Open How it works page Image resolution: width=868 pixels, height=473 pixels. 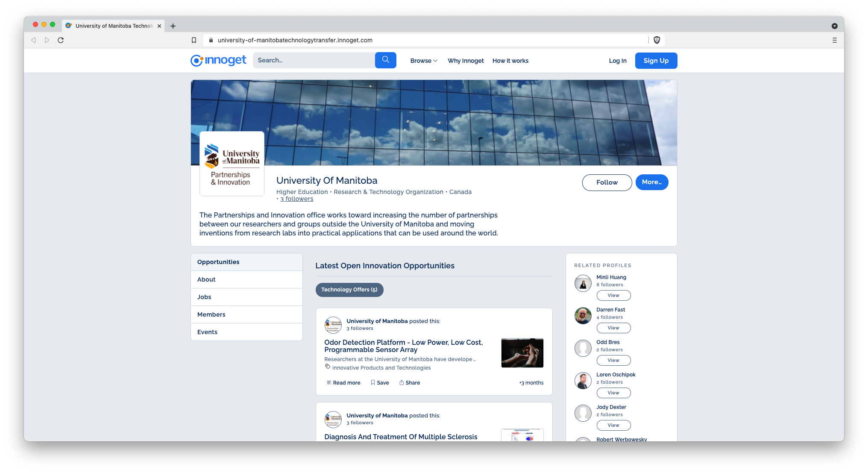click(510, 61)
